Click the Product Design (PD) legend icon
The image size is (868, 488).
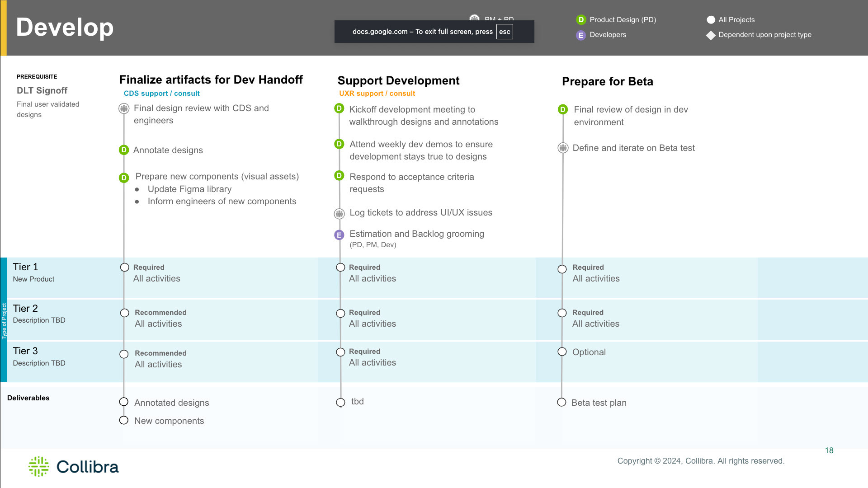pyautogui.click(x=581, y=20)
